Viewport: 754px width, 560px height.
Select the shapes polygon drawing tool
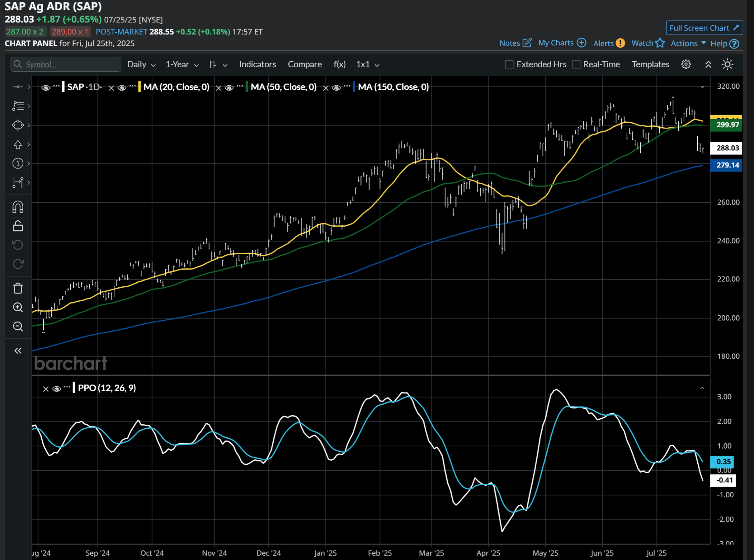point(18,125)
